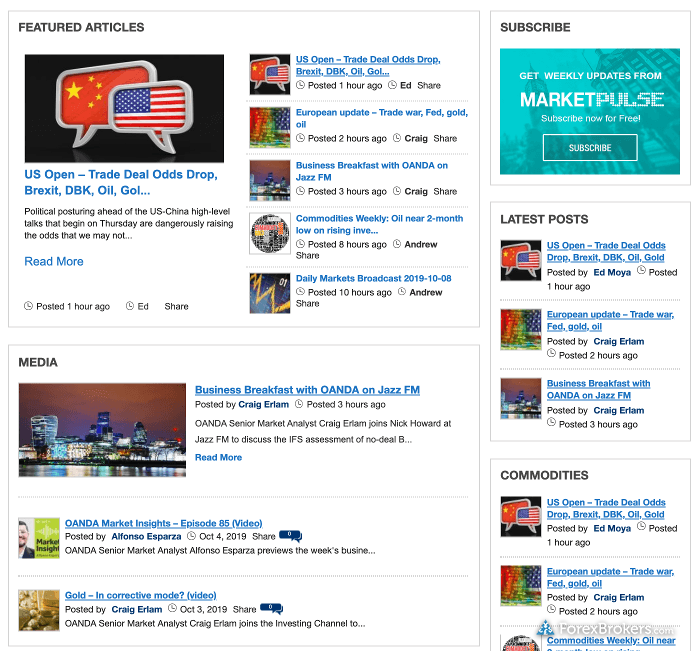Open the gold nuggets thumbnail
The height and width of the screenshot is (651, 699).
click(39, 610)
